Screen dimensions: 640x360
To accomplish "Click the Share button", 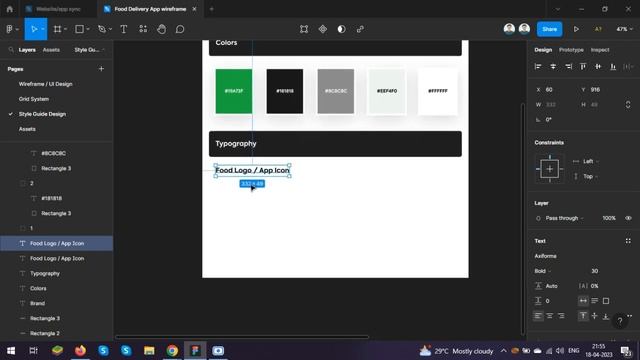I will click(x=549, y=29).
